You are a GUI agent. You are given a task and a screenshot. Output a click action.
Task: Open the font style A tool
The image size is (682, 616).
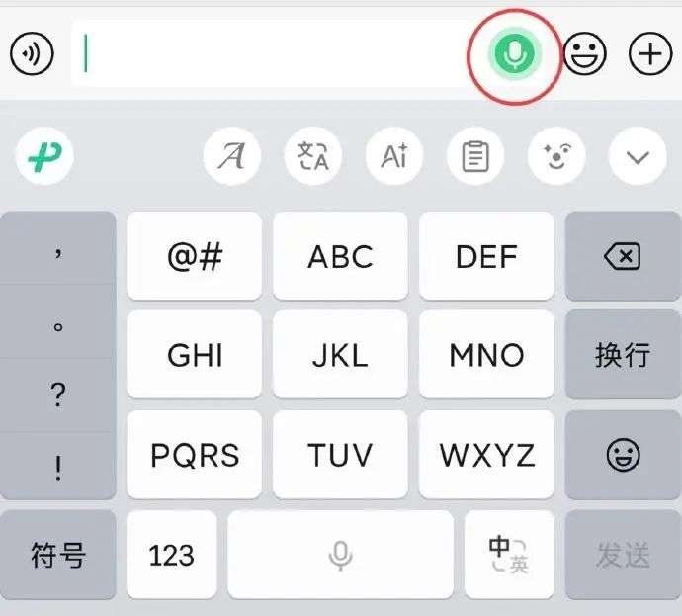pyautogui.click(x=232, y=156)
